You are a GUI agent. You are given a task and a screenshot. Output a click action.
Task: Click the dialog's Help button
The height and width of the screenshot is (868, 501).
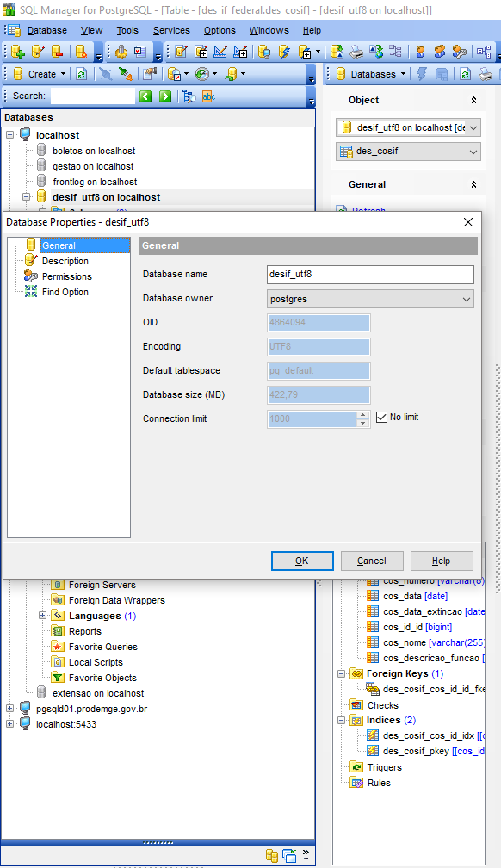442,561
